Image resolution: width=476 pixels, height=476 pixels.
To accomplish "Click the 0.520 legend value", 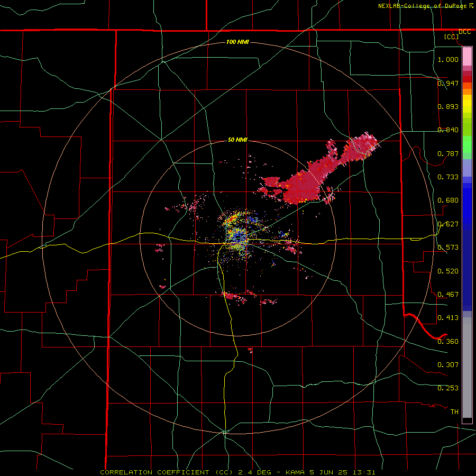I will click(448, 271).
